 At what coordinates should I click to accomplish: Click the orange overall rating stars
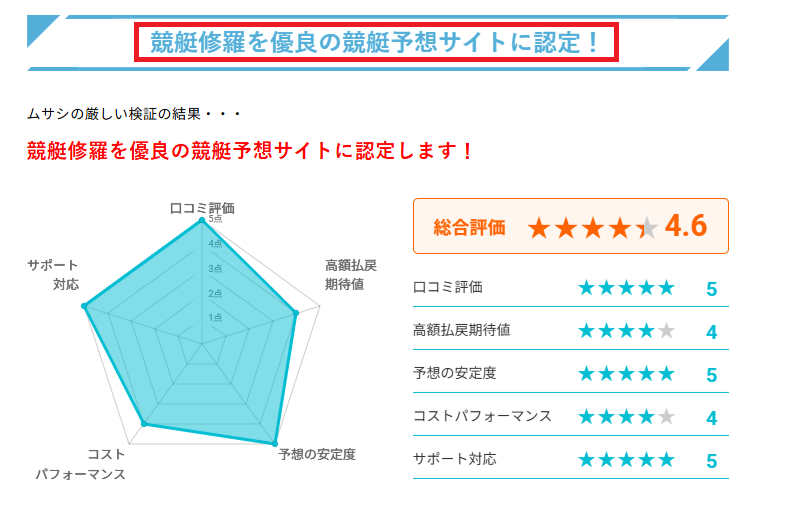pos(593,227)
